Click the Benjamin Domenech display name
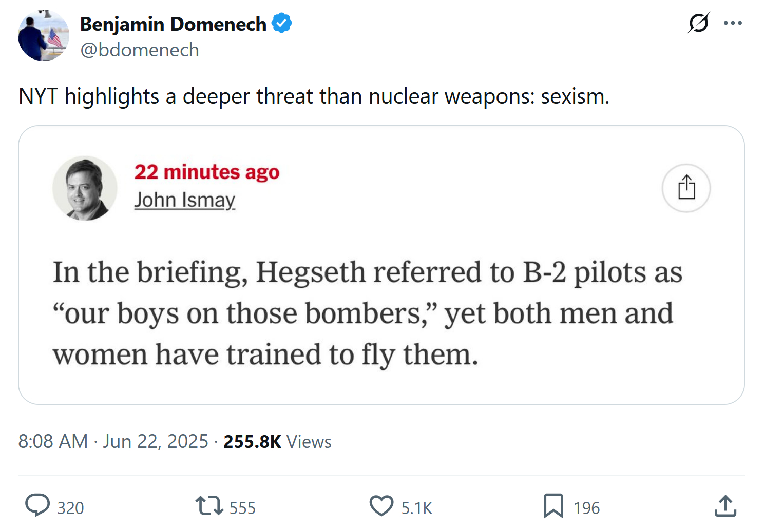The image size is (764, 532). coord(173,24)
